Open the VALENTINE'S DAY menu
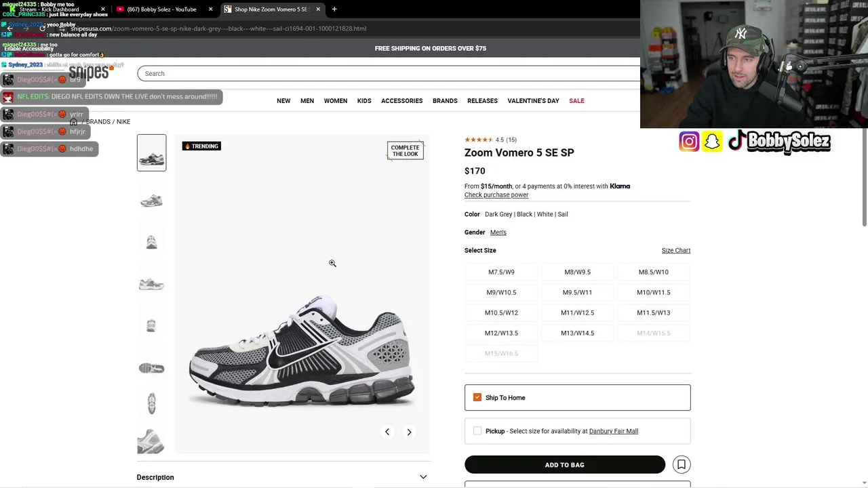The image size is (868, 488). pos(533,101)
